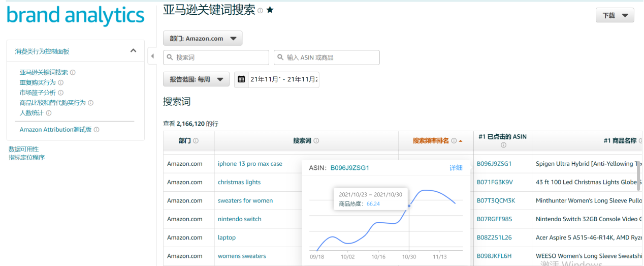Click info icon under #1 已点击的 ASIN

pyautogui.click(x=503, y=145)
